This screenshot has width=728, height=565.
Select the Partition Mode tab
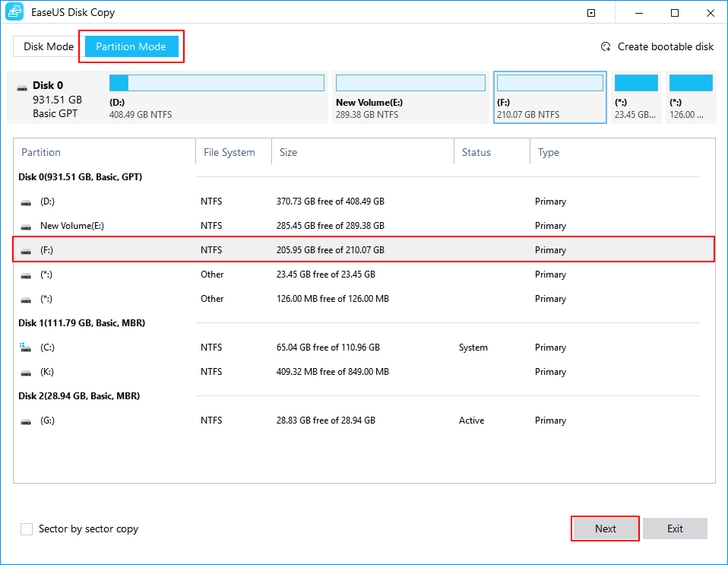click(131, 46)
